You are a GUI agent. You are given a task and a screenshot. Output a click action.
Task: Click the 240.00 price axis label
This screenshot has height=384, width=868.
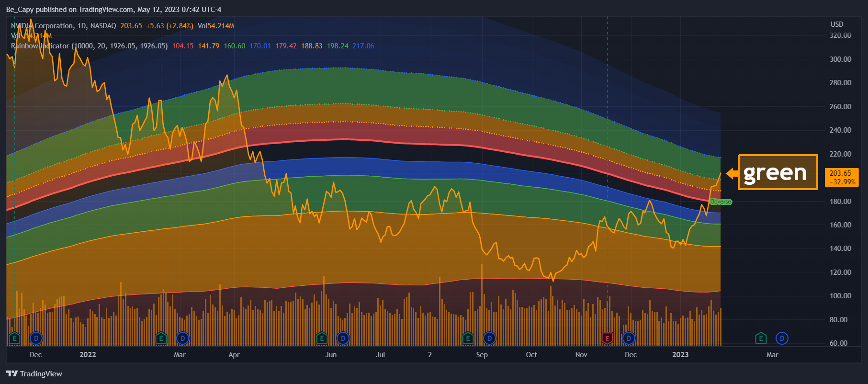[x=840, y=130]
